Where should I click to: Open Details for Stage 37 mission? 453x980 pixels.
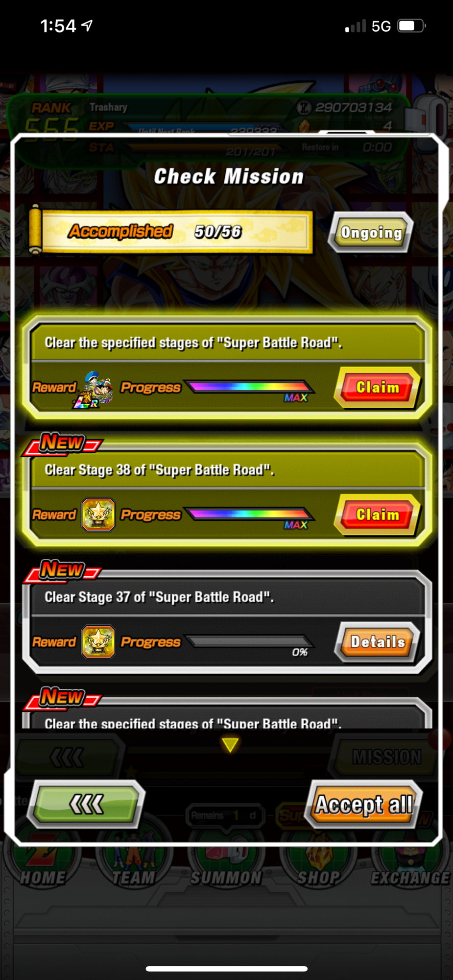pos(377,641)
